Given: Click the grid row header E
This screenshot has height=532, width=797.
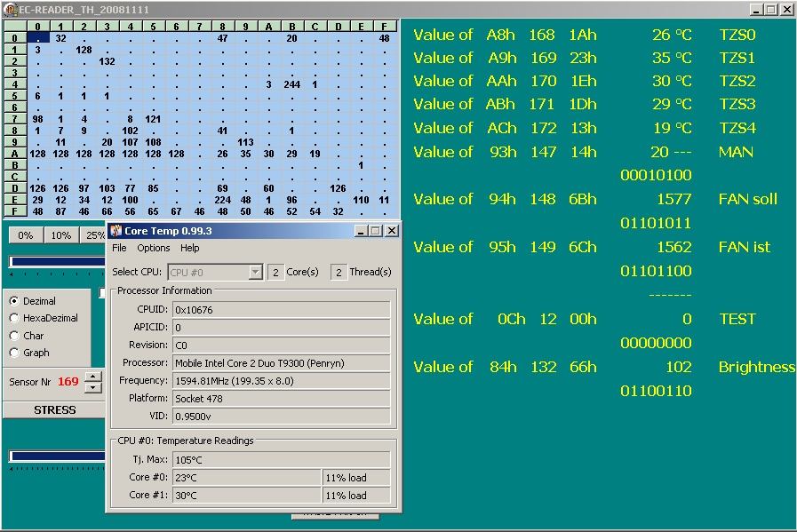Looking at the screenshot, I should click(x=15, y=200).
